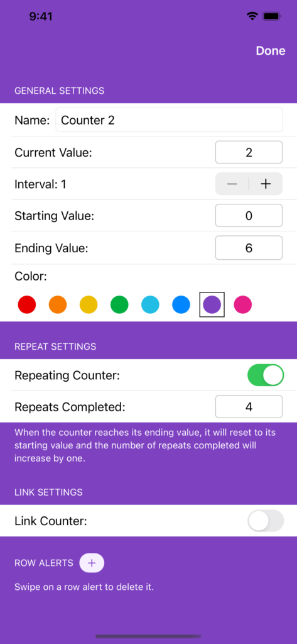Select the Current Value input box
This screenshot has width=297, height=644.
249,152
